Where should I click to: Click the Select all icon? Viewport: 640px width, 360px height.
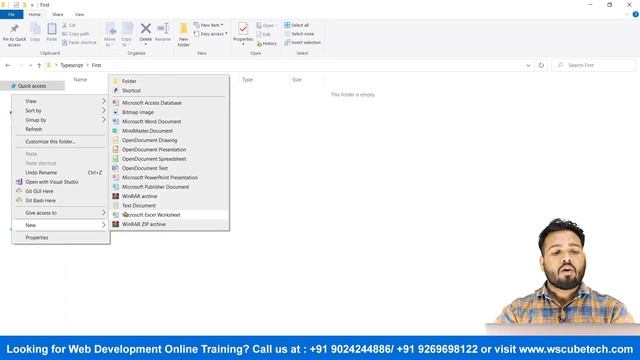click(287, 25)
